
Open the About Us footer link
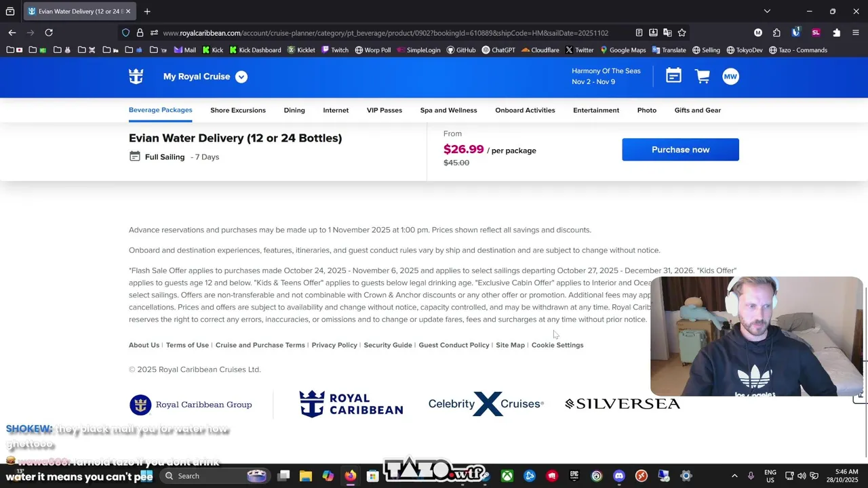click(144, 345)
